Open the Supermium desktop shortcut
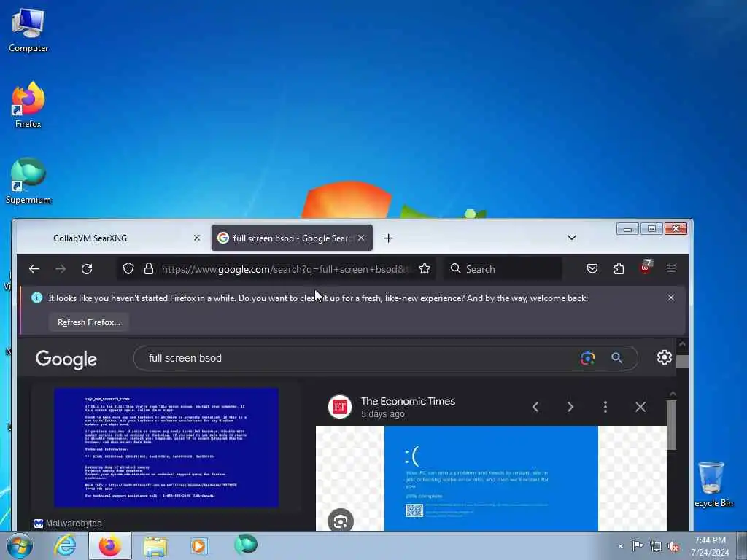This screenshot has width=747, height=560. pyautogui.click(x=28, y=182)
